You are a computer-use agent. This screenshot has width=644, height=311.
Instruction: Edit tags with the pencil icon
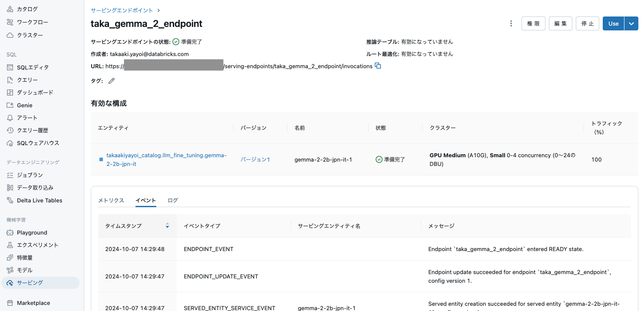pos(112,81)
